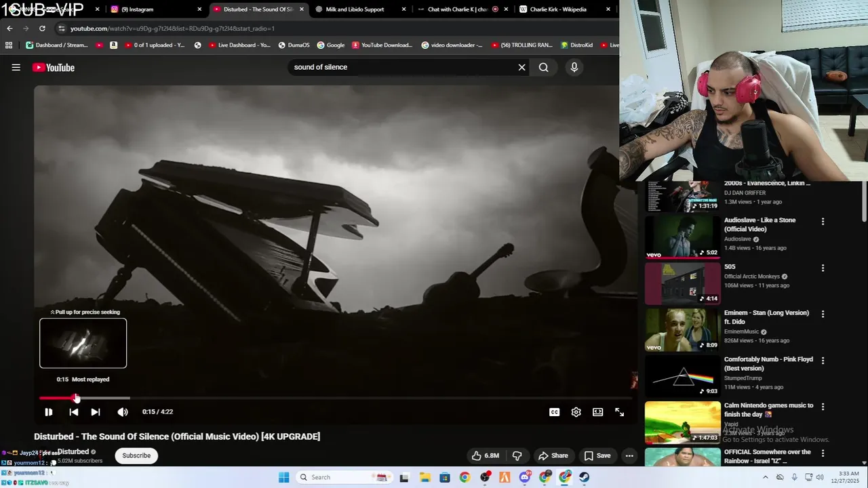Viewport: 868px width, 488px height.
Task: Mute the video volume speaker icon
Action: click(122, 412)
